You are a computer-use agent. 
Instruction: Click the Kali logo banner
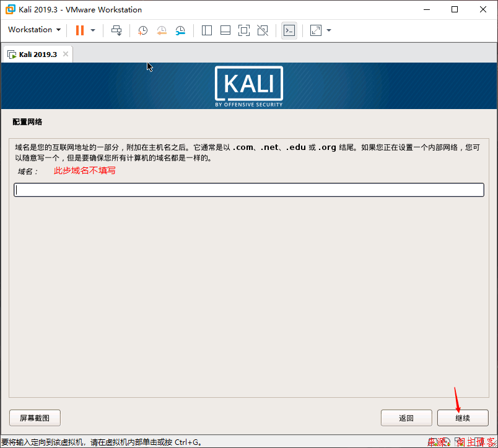point(249,86)
